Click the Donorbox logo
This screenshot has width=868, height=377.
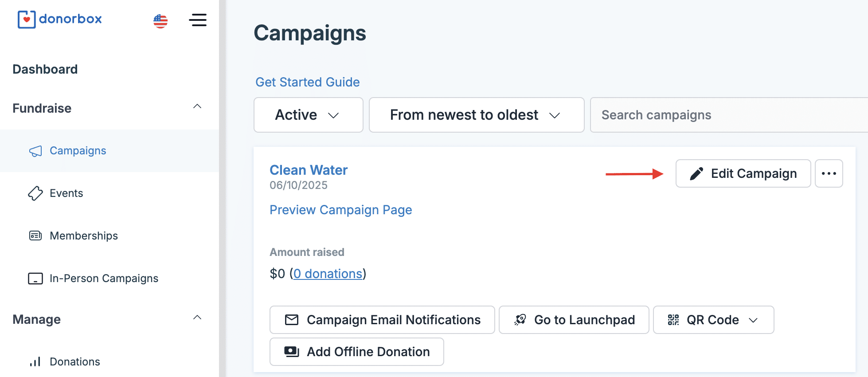60,20
